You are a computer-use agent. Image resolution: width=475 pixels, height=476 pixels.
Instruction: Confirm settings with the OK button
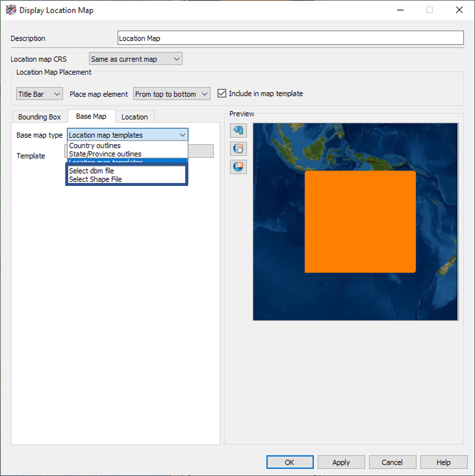pos(290,462)
